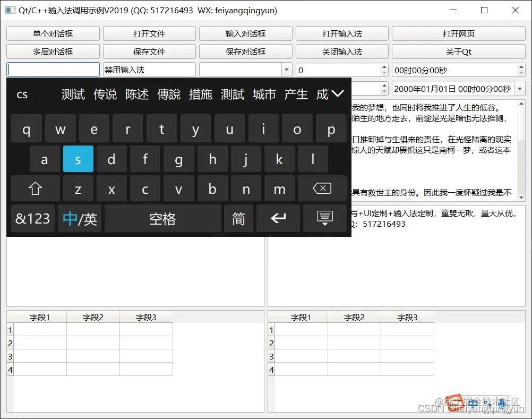Image resolution: width=532 pixels, height=419 pixels.
Task: Tap the shift arrow key on keyboard
Action: point(35,189)
